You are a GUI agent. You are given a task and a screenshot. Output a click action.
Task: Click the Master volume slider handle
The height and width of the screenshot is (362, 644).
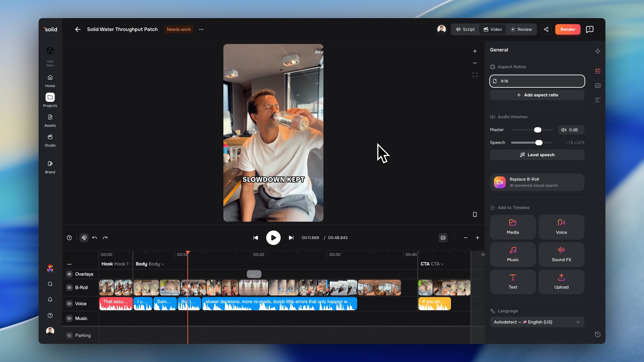click(538, 130)
